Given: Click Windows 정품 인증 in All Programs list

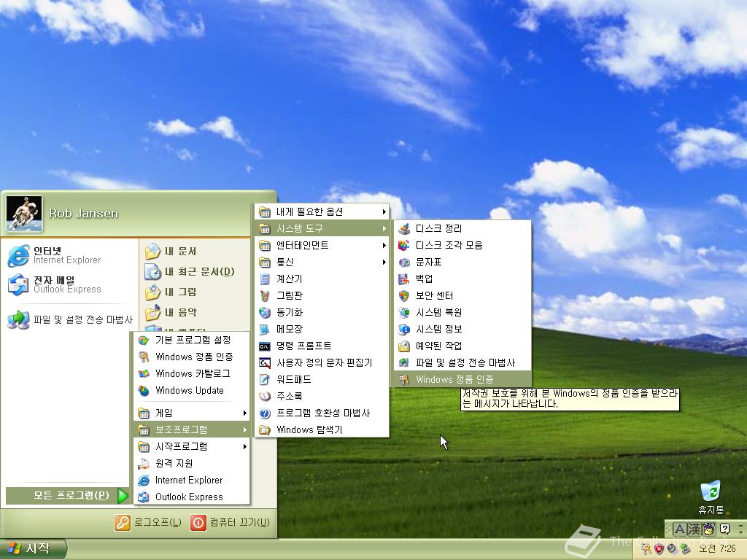Looking at the screenshot, I should pos(192,357).
